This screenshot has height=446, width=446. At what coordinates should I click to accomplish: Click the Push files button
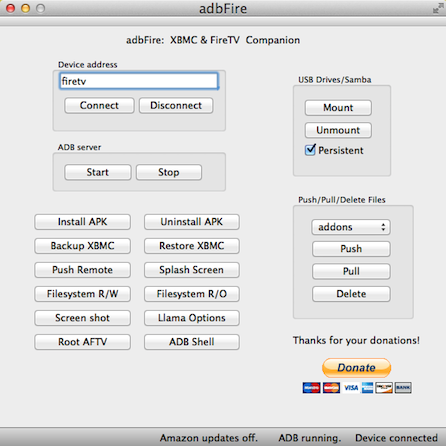(x=351, y=249)
